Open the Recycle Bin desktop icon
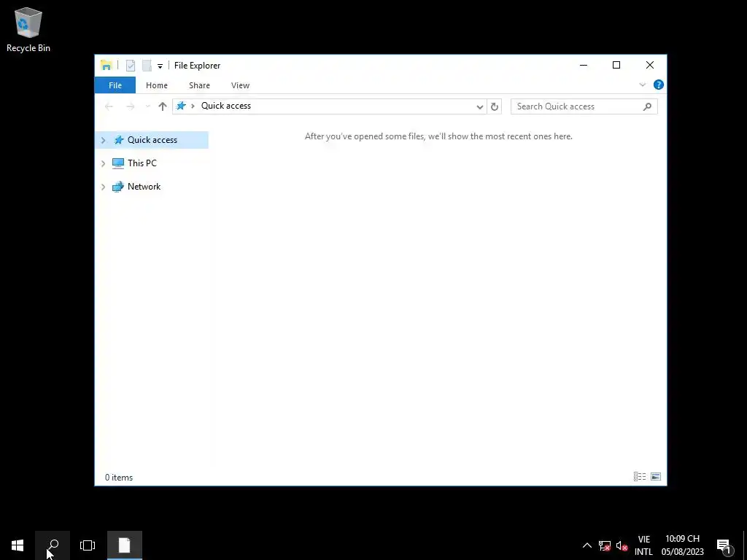 28,29
